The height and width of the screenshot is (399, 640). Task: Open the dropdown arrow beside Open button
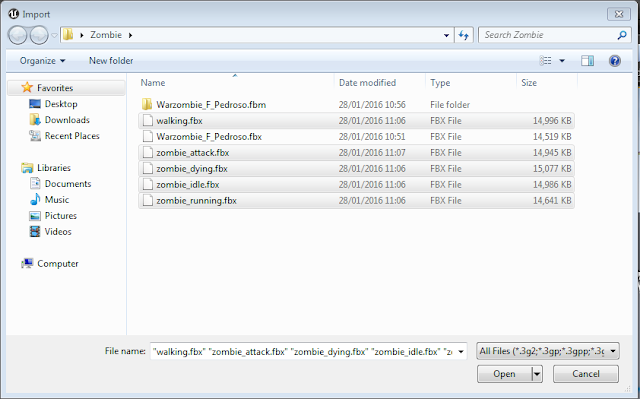(x=537, y=374)
